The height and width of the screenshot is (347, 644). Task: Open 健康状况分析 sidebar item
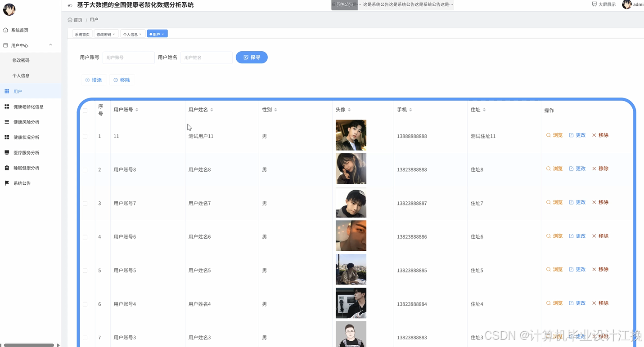tap(26, 138)
